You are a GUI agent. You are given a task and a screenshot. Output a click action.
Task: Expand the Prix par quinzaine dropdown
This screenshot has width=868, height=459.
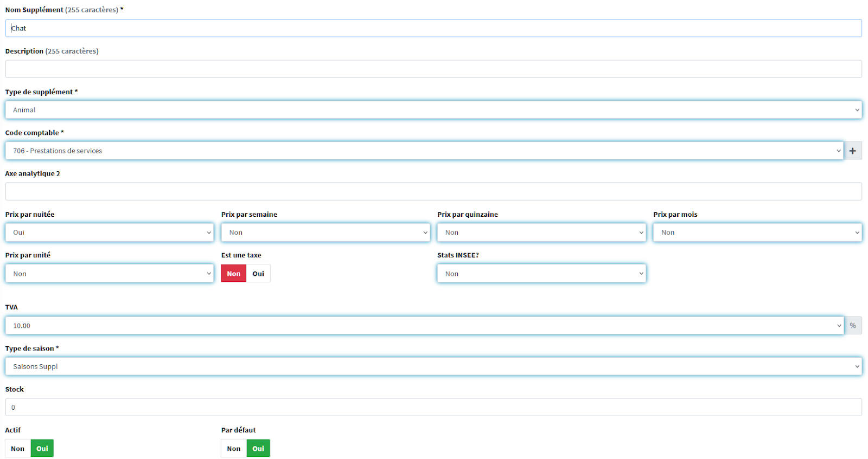[541, 232]
